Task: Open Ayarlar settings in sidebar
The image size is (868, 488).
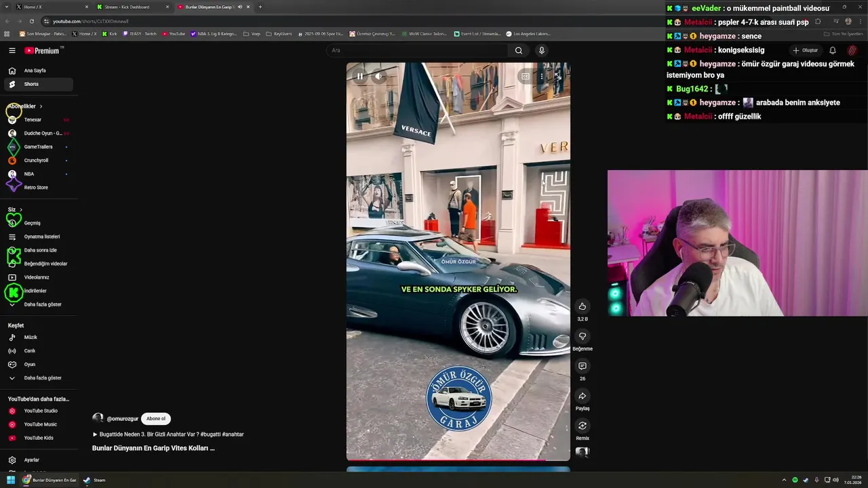Action: pos(39,460)
